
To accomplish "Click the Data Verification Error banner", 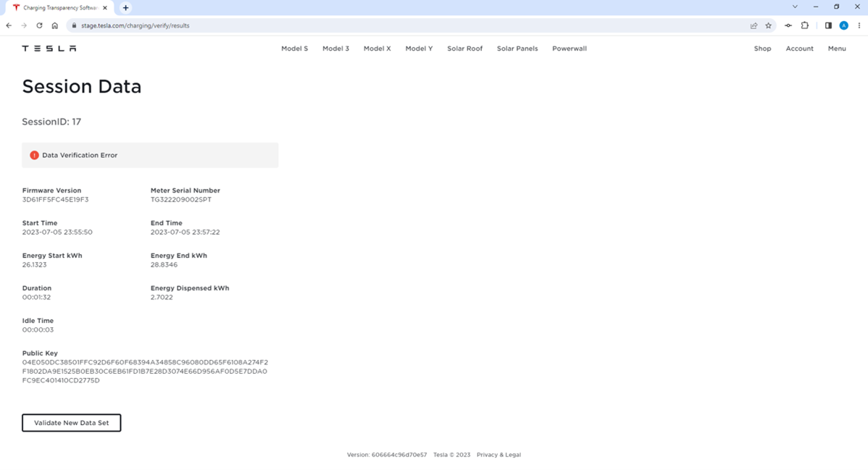I will pos(150,156).
